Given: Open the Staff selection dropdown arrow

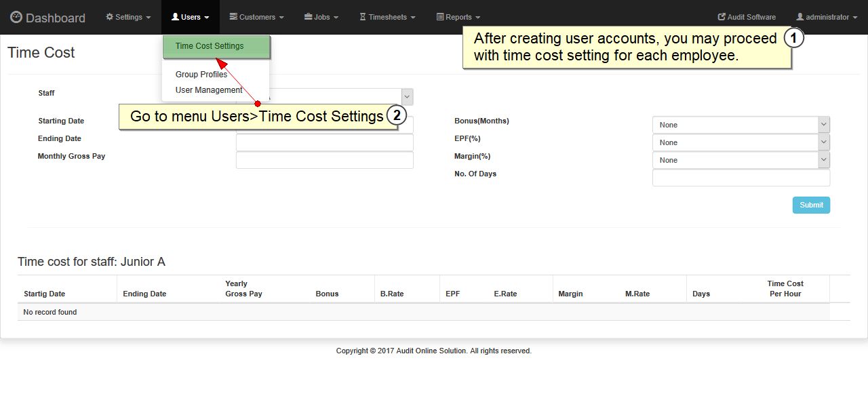Looking at the screenshot, I should 407,97.
